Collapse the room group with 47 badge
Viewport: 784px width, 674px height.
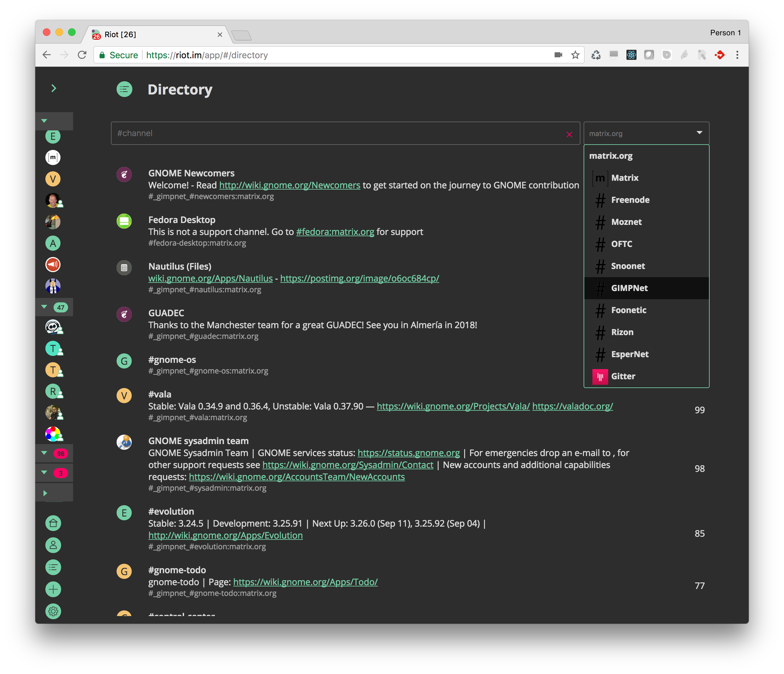coord(44,307)
